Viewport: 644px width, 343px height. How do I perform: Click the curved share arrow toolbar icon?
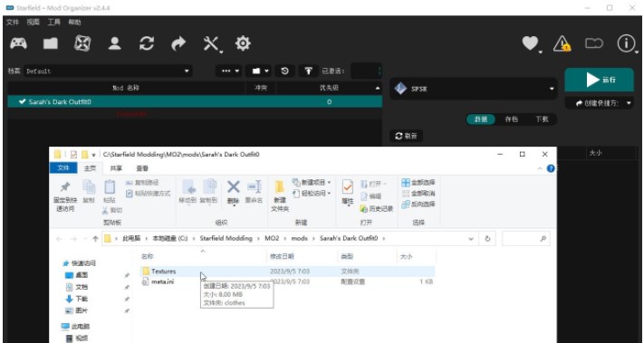(178, 43)
